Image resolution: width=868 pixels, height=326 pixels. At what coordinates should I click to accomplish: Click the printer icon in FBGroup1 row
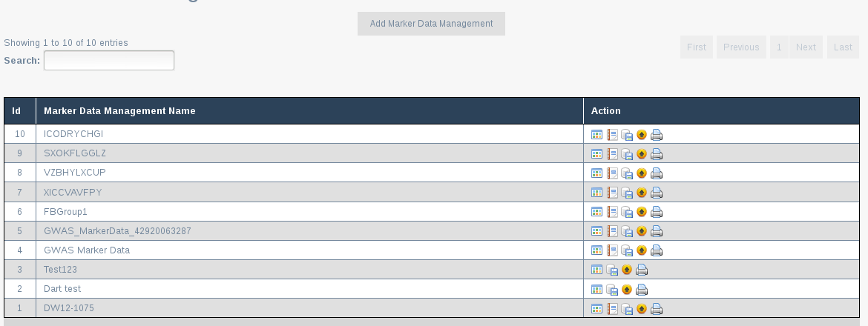tap(657, 212)
